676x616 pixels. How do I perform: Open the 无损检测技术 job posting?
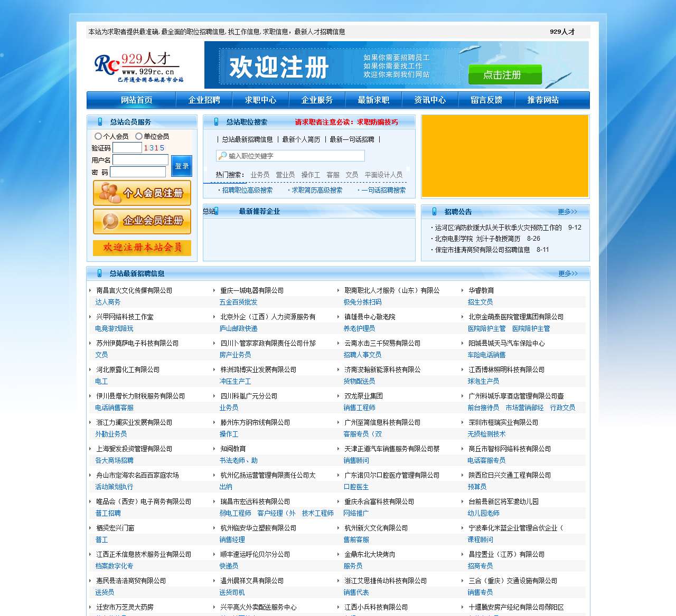click(486, 434)
